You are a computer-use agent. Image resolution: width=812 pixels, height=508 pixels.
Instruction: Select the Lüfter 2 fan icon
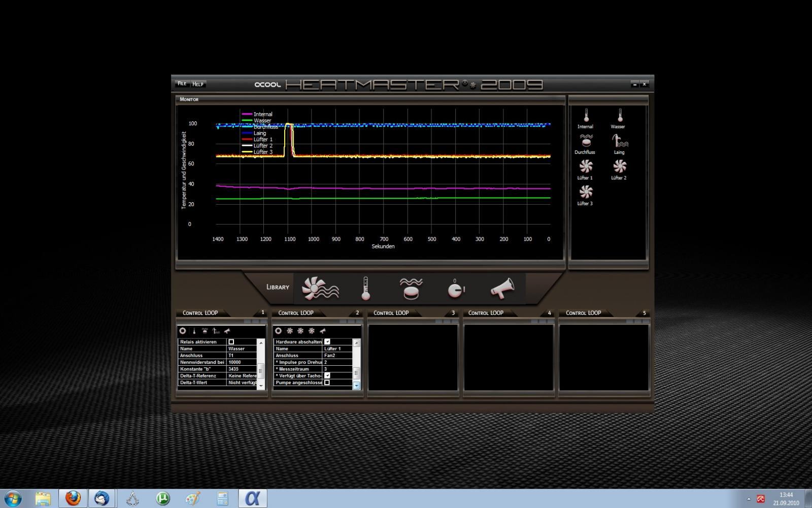point(619,167)
